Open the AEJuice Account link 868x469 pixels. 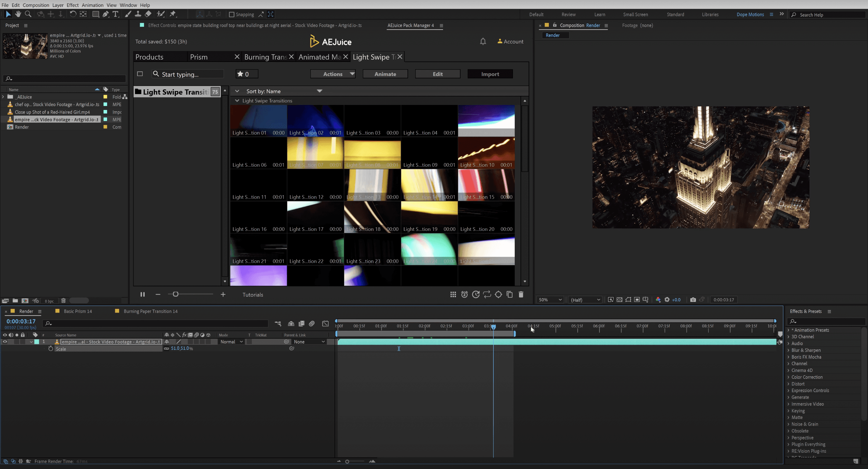[x=511, y=41]
